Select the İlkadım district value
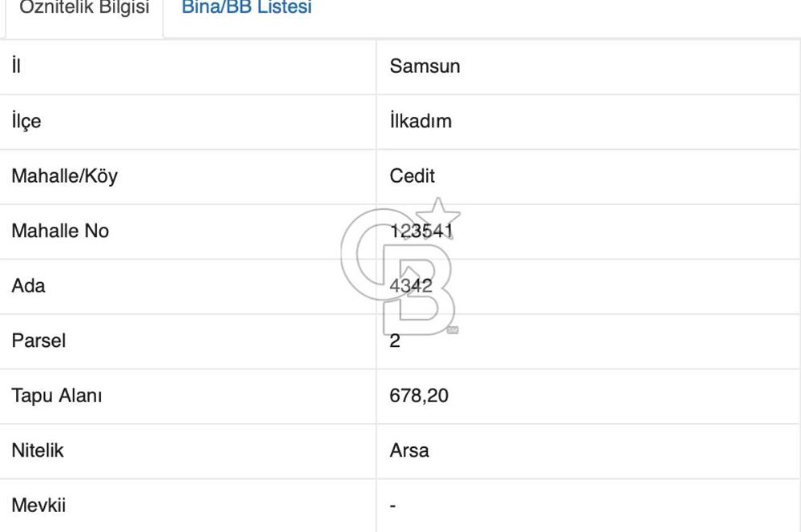This screenshot has width=801, height=532. point(421,121)
